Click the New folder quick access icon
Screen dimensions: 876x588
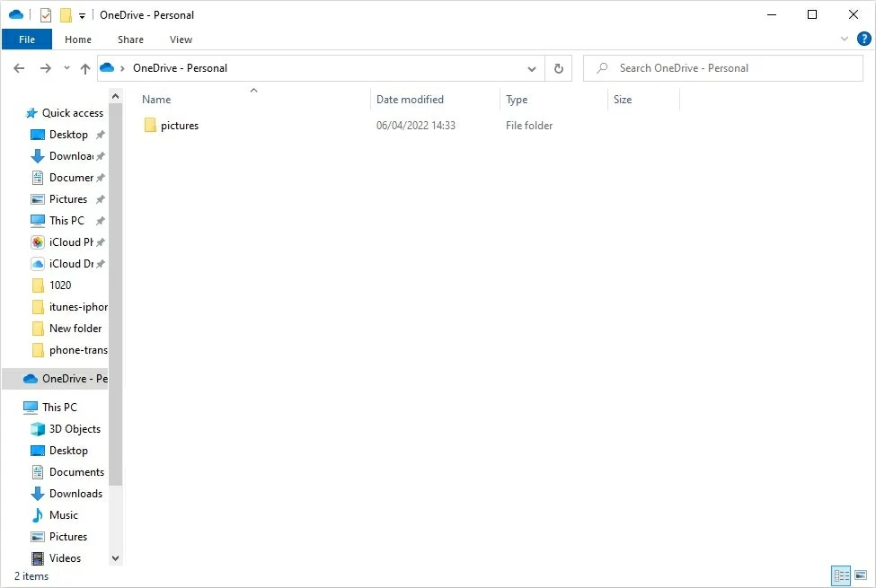(66, 15)
